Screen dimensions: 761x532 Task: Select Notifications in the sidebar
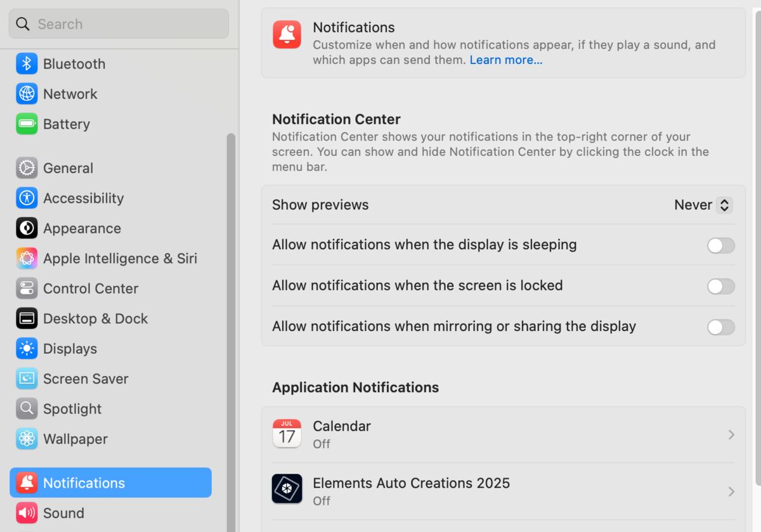pyautogui.click(x=27, y=483)
